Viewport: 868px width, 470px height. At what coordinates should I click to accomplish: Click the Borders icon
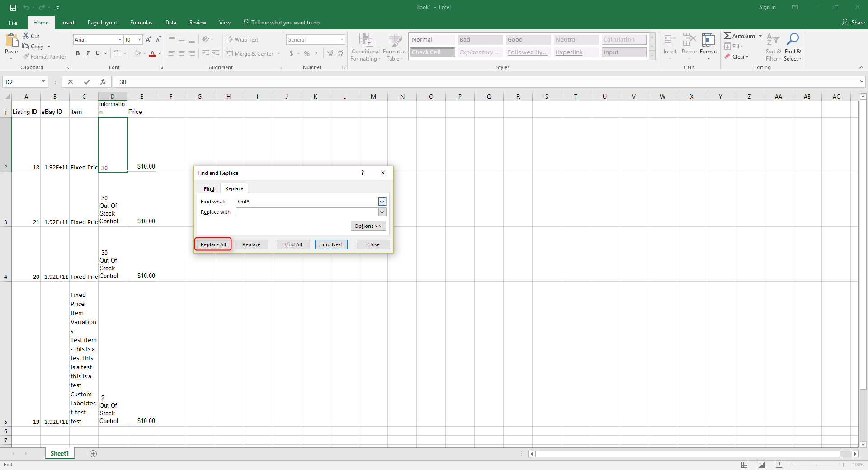point(118,53)
